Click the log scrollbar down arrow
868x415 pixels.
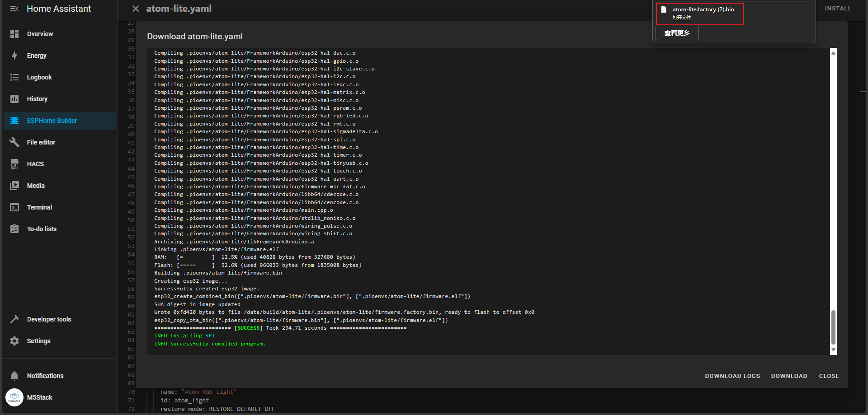(x=833, y=350)
